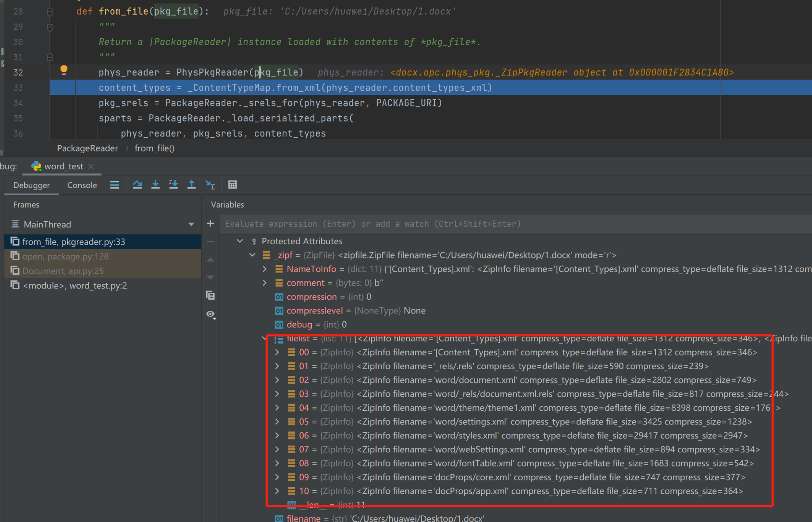This screenshot has height=522, width=812.
Task: Toggle the show watches eye icon
Action: tap(211, 314)
